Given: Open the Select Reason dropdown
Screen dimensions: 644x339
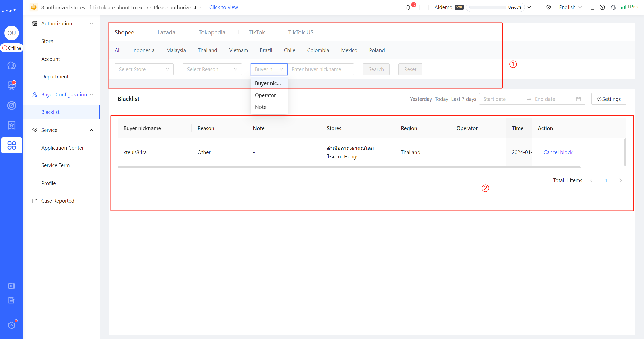Looking at the screenshot, I should (x=212, y=69).
